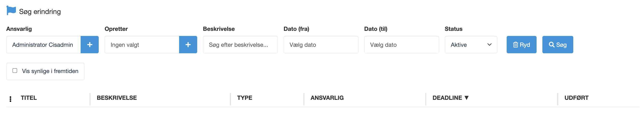Click the blue flag icon beside Søg erindring

(x=11, y=10)
